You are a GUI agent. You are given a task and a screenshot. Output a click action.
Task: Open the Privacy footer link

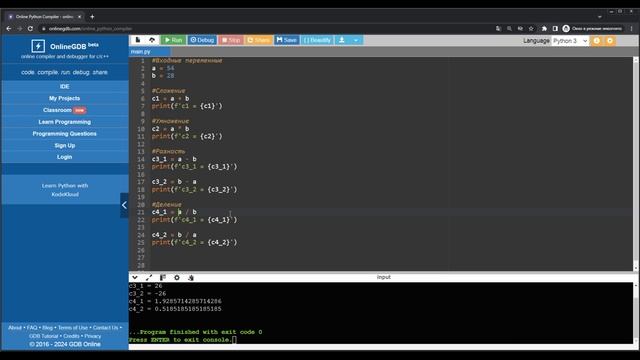click(x=93, y=336)
